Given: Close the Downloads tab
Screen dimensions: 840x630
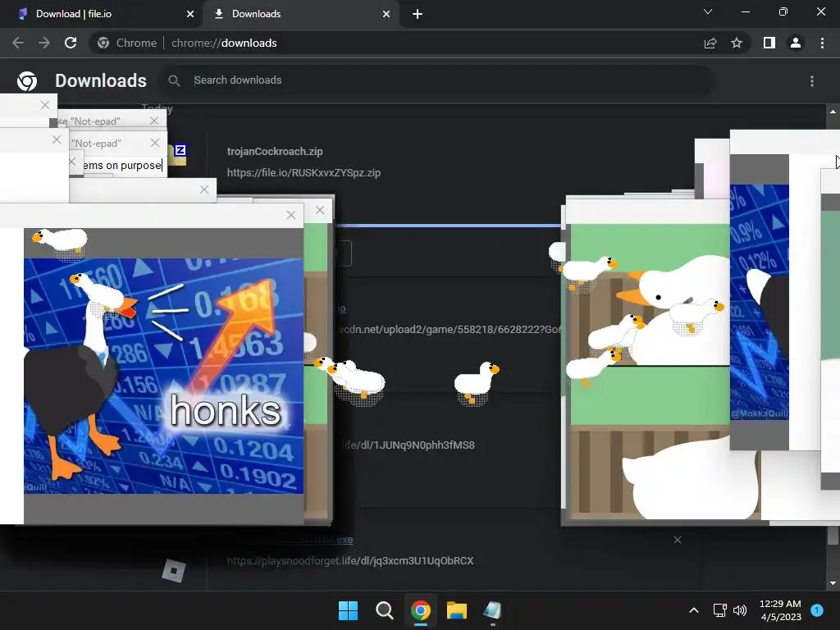Looking at the screenshot, I should tap(386, 14).
